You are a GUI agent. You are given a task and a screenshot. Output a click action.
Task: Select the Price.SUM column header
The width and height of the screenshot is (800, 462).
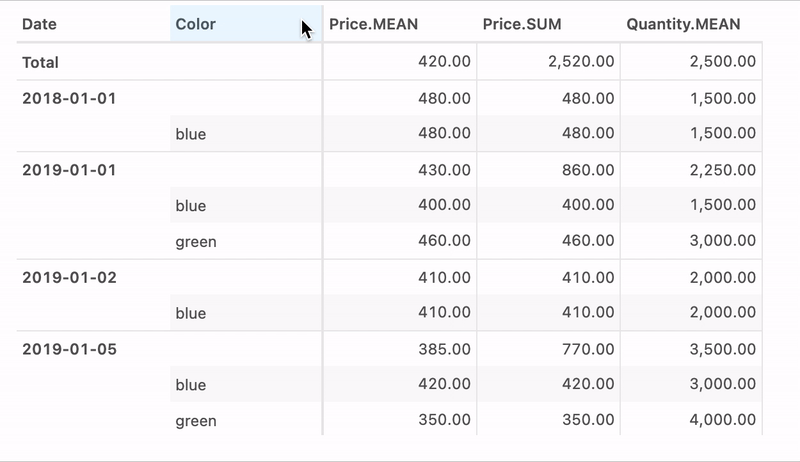(x=521, y=24)
